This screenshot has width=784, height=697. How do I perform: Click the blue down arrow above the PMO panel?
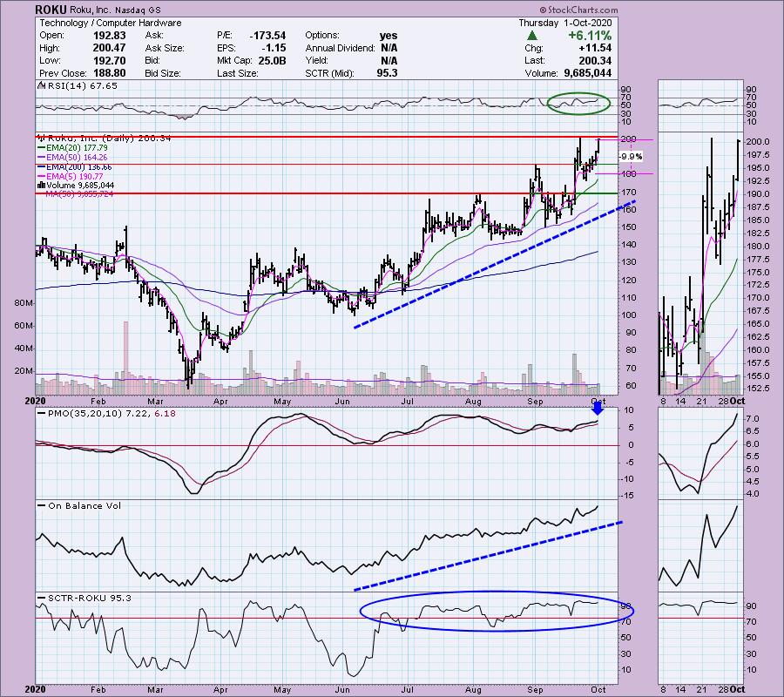(598, 409)
